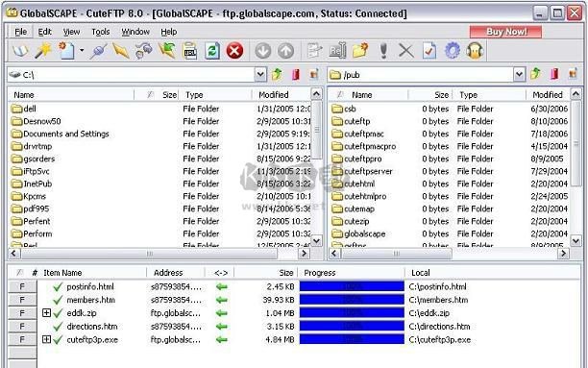The image size is (588, 368).
Task: Expand the cuteftp3p.exe queue item
Action: pos(46,339)
